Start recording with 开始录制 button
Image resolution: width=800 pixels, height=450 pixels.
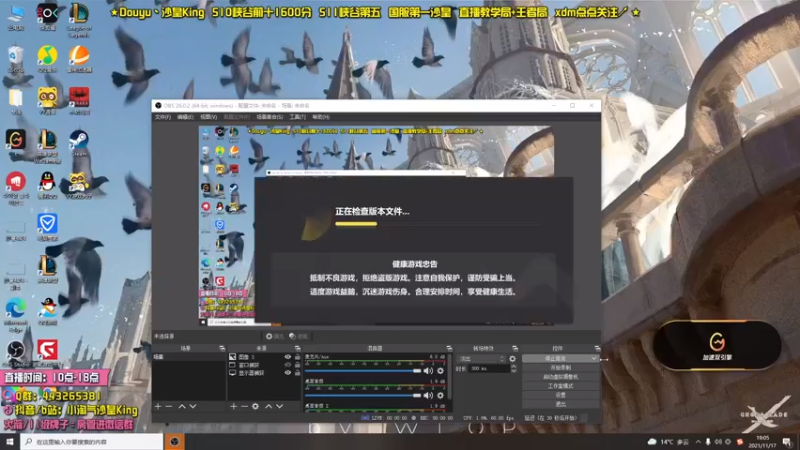click(x=560, y=368)
